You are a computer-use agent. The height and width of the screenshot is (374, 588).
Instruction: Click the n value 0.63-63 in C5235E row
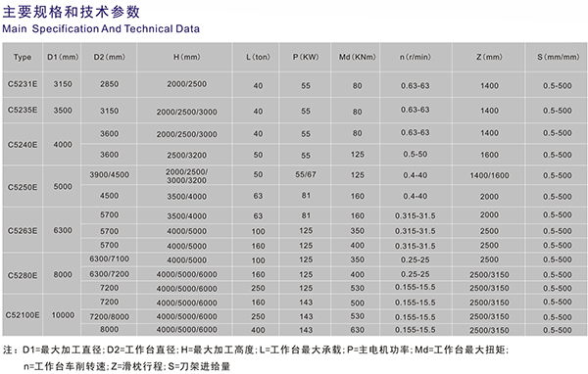[x=416, y=110]
